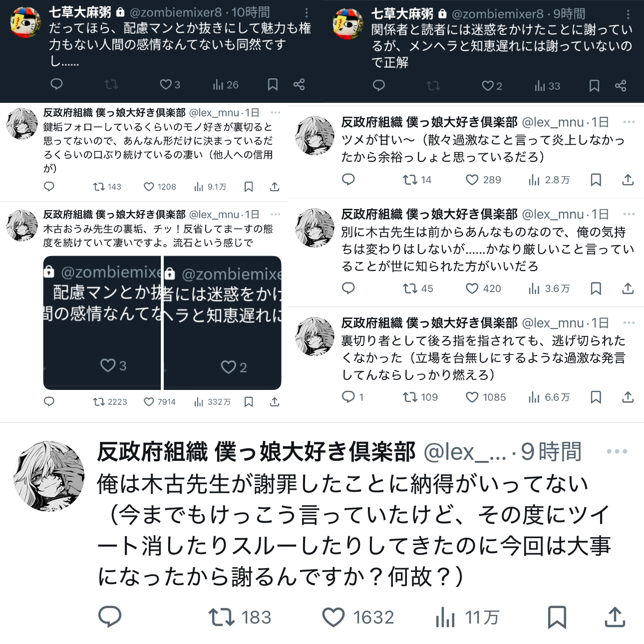Open more menu on 七草大麻粥 10時間 tweet
The height and width of the screenshot is (644, 644).
[x=307, y=13]
